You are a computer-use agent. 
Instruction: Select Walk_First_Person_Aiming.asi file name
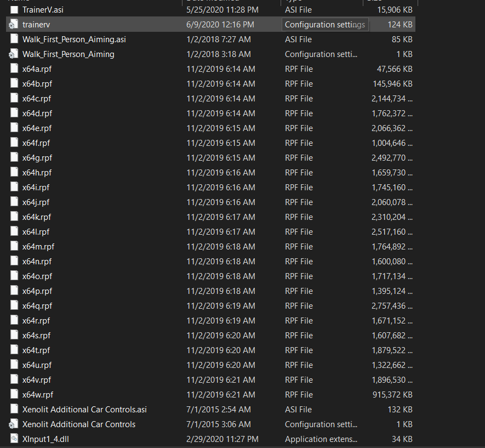[x=74, y=39]
